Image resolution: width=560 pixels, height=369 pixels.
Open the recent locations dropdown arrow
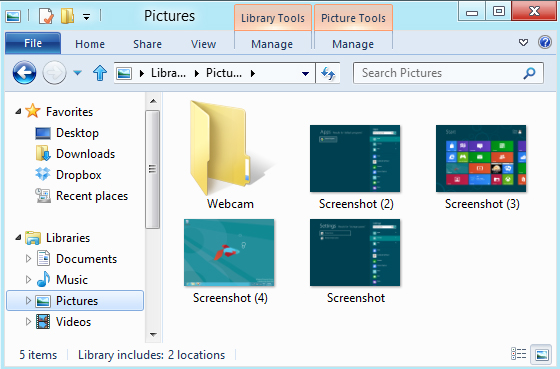78,73
